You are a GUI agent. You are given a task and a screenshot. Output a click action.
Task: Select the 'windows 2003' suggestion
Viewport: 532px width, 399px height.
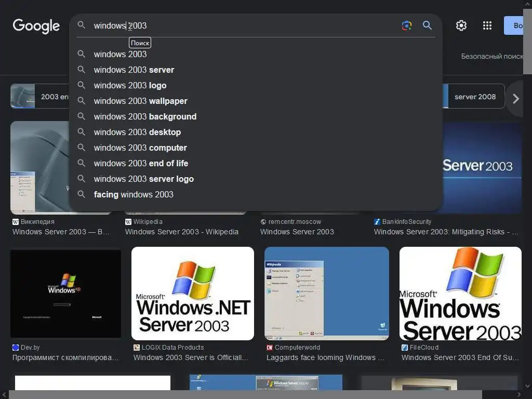coord(256,54)
